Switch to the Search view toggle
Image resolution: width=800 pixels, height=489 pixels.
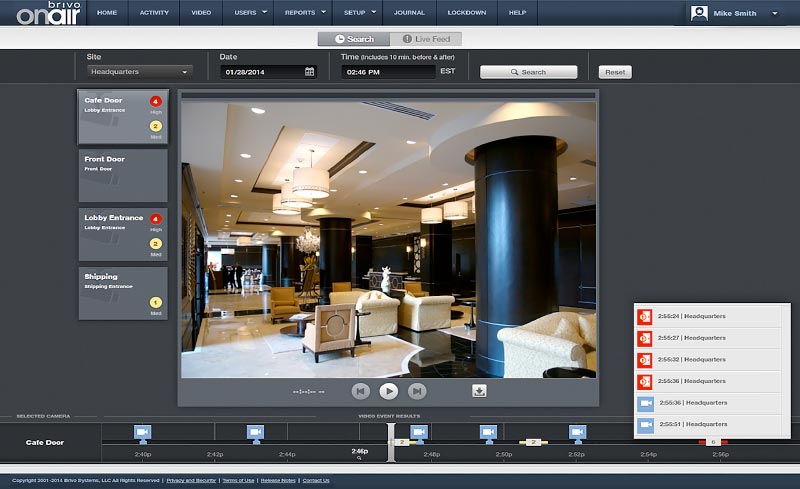354,39
